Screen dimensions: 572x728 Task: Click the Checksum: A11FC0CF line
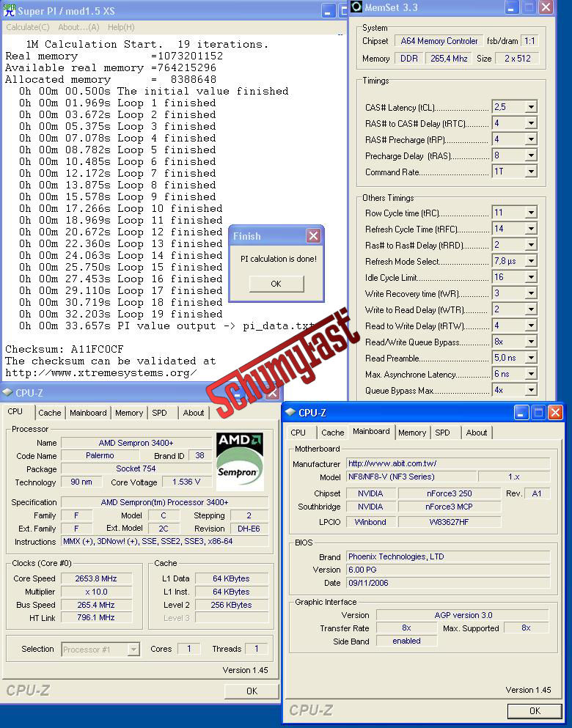pyautogui.click(x=64, y=349)
